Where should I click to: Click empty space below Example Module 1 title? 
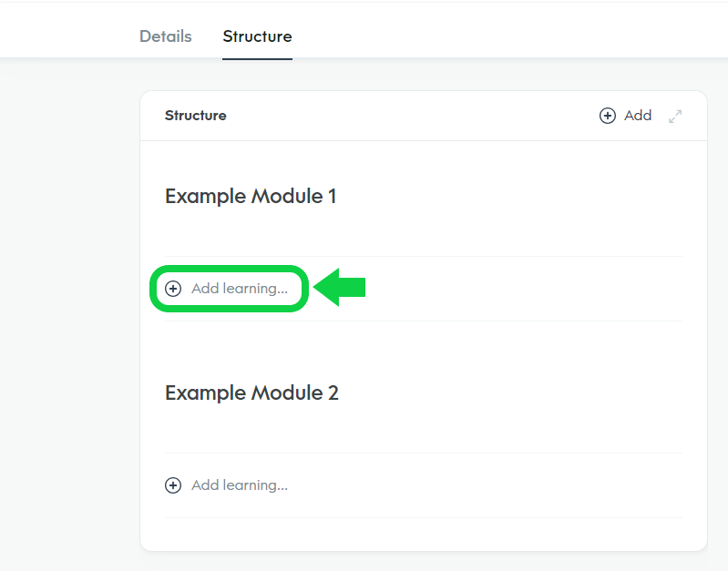423,232
